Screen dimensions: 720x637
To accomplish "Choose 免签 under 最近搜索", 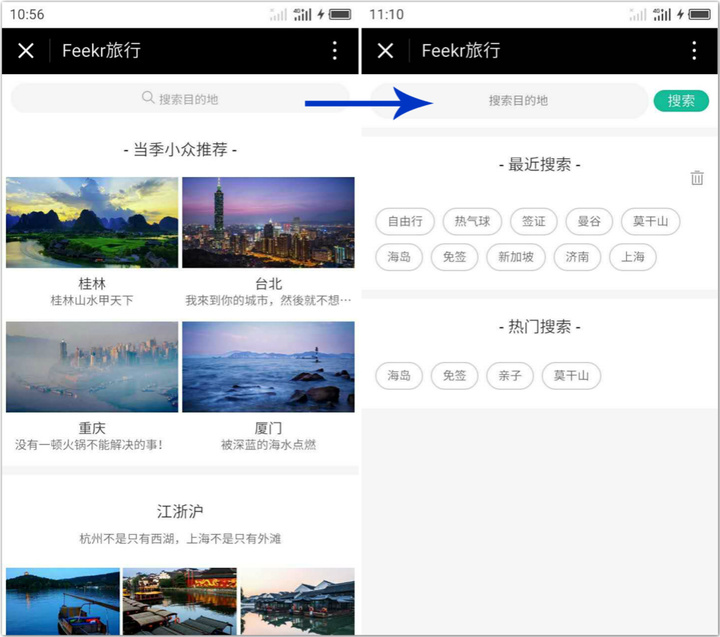I will (x=454, y=257).
